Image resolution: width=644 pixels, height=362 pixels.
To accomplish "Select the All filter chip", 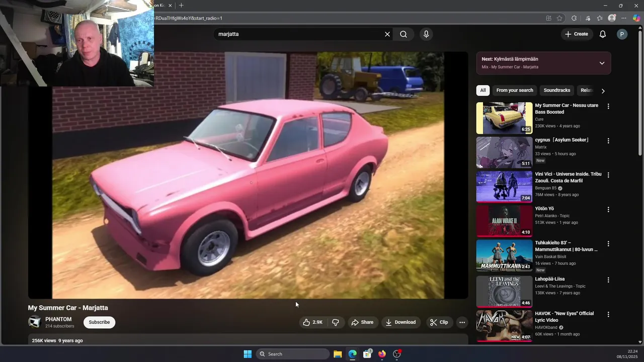I will (483, 90).
